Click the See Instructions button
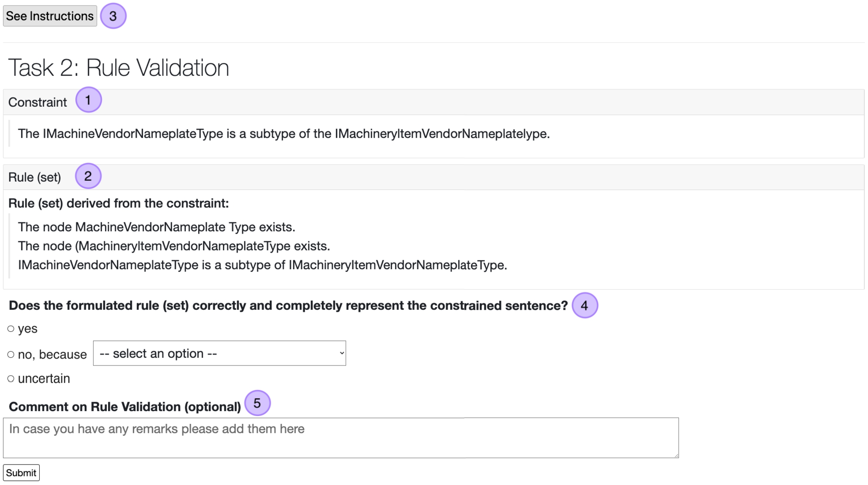 pyautogui.click(x=50, y=16)
